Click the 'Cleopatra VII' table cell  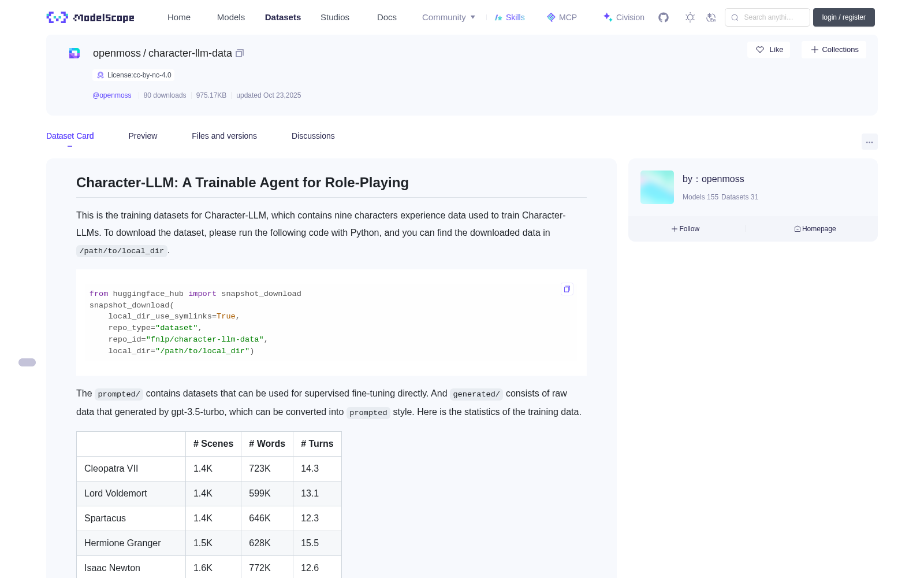(x=131, y=469)
